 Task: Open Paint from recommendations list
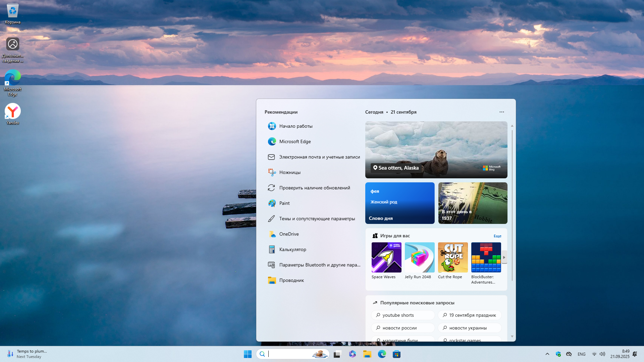(x=284, y=203)
